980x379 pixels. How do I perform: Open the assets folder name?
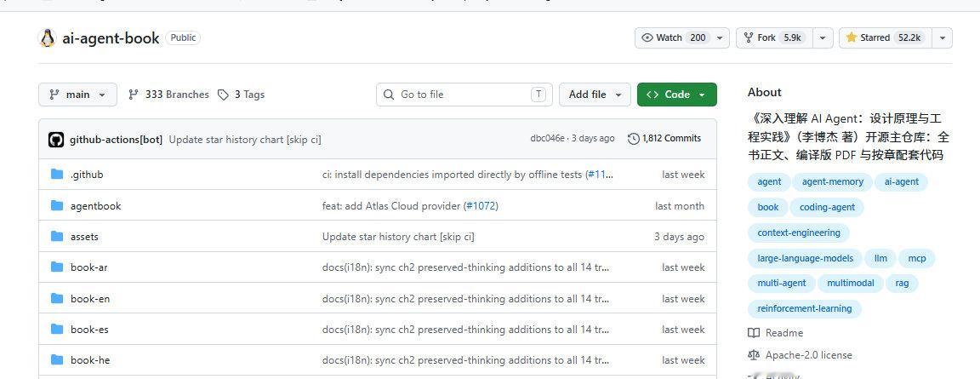point(84,237)
